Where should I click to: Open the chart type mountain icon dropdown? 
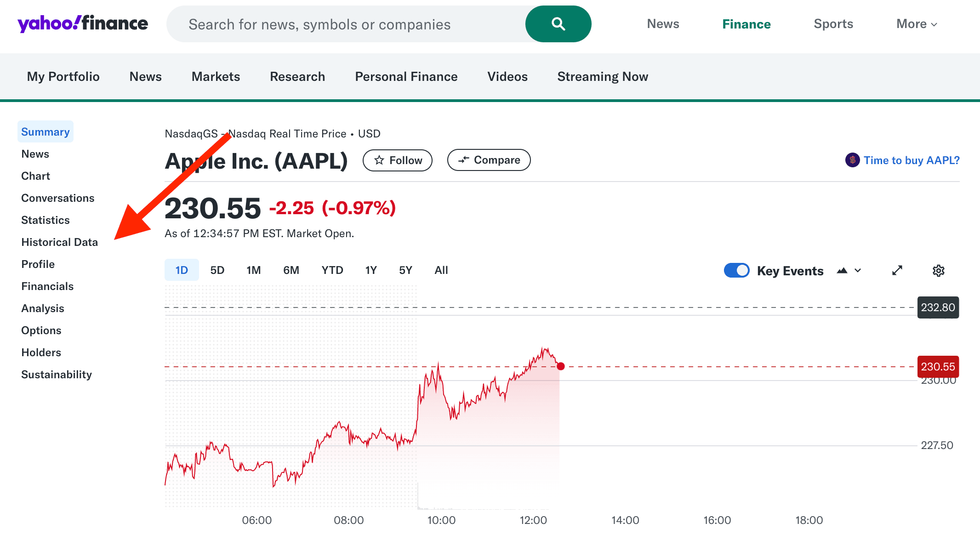(x=849, y=271)
